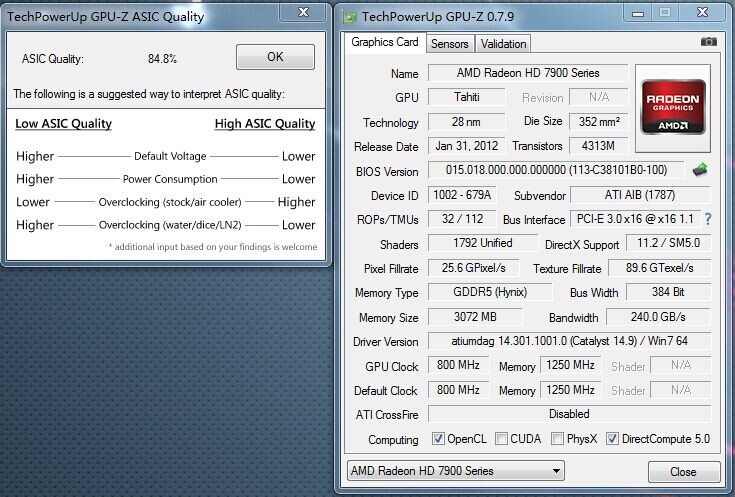Save BIOS using the green chip icon
735x497 pixels.
(700, 169)
